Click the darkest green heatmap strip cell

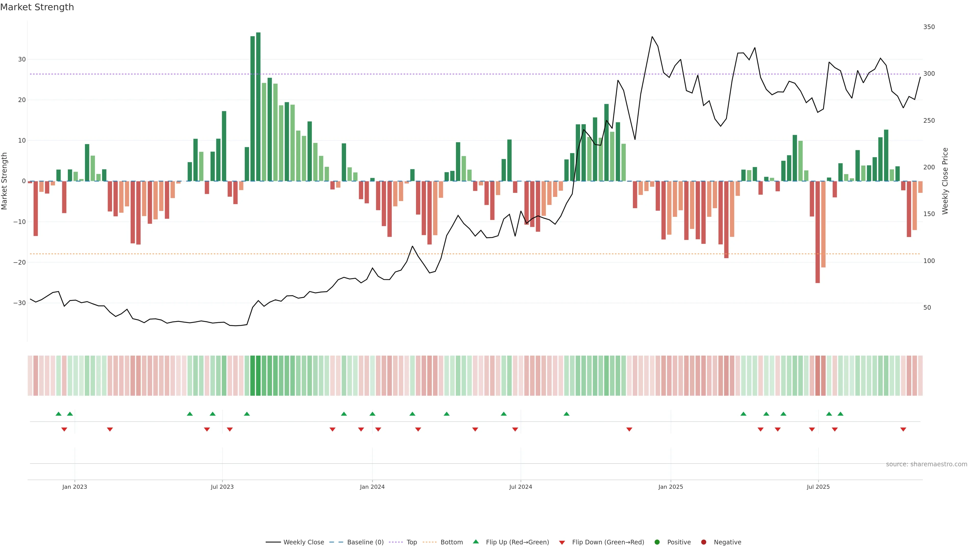coord(258,376)
